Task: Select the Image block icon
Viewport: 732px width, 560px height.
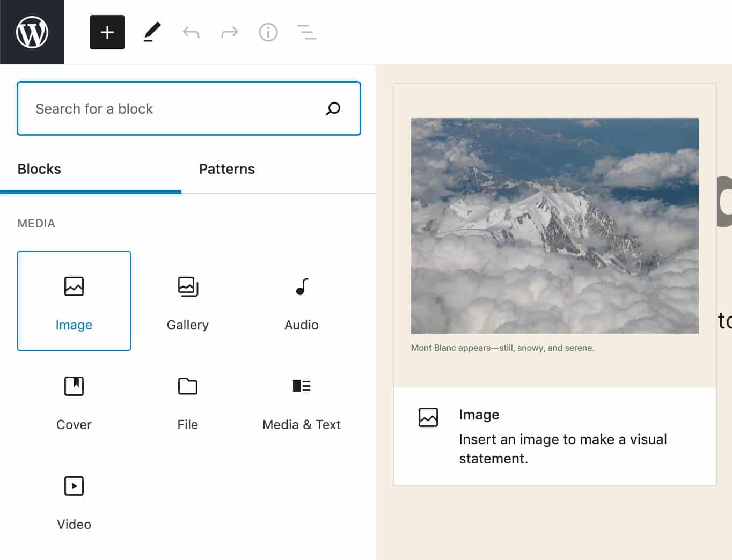Action: [74, 287]
